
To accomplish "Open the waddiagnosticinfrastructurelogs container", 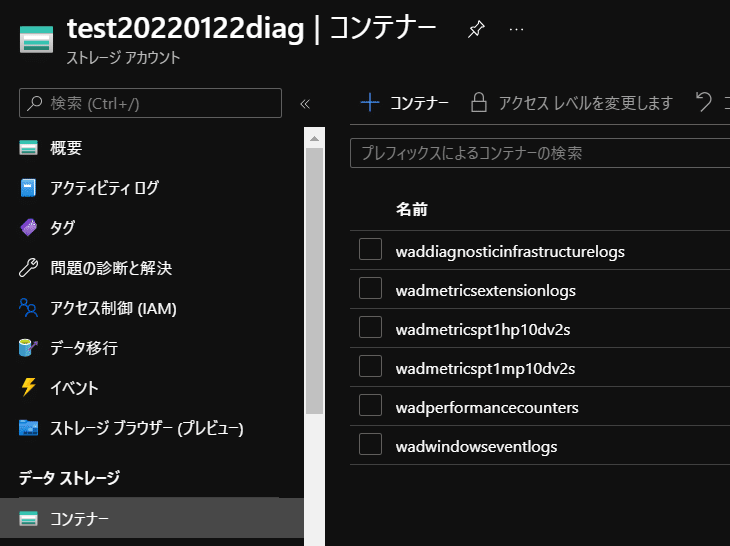I will [x=510, y=252].
